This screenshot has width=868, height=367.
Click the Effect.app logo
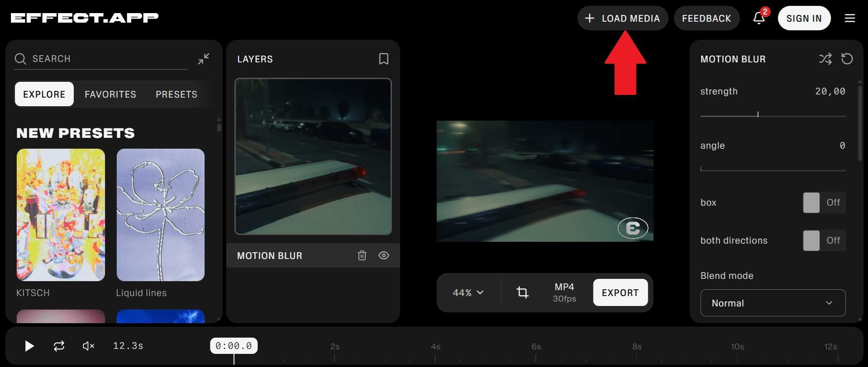click(x=85, y=18)
